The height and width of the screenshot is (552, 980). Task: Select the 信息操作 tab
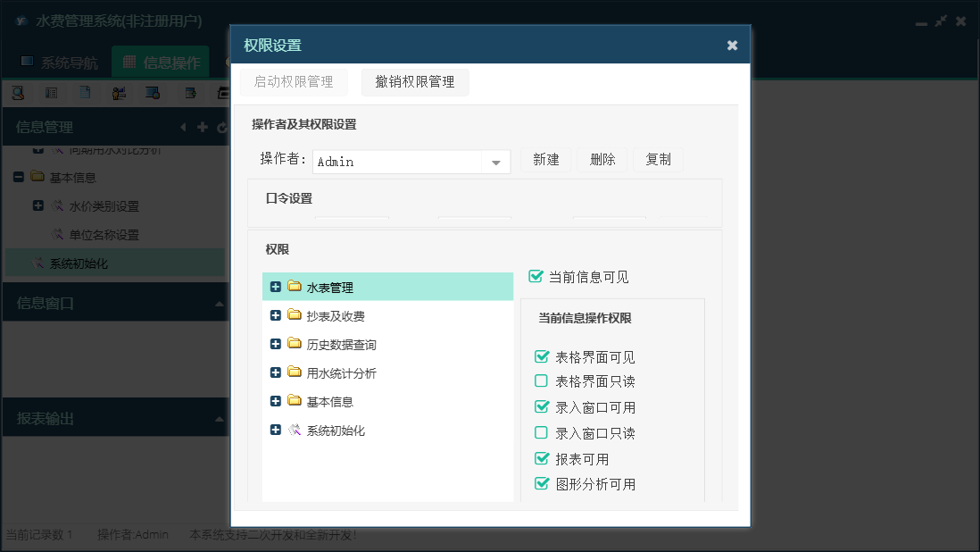pos(162,63)
